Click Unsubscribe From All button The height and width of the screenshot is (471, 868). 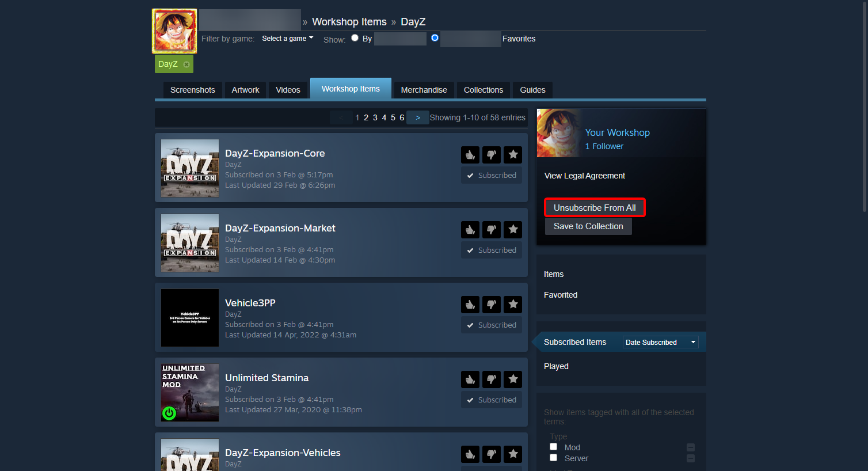[x=595, y=208]
